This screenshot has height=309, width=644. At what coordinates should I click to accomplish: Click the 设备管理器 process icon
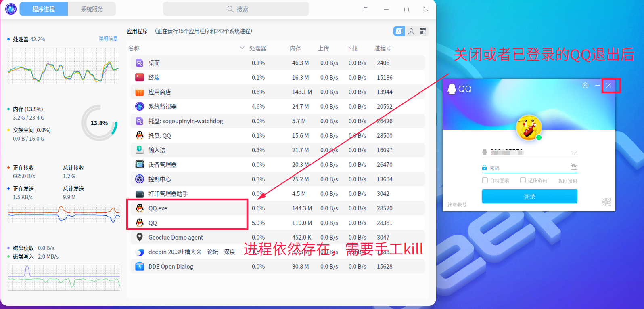coord(140,165)
